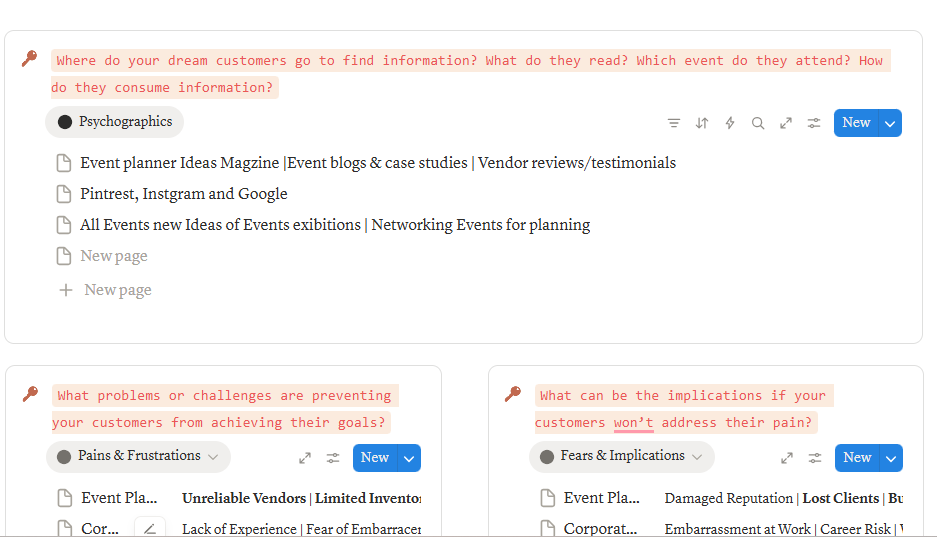Image resolution: width=937 pixels, height=537 pixels.
Task: Expand the Pains & Frustrations view dropdown
Action: point(212,457)
